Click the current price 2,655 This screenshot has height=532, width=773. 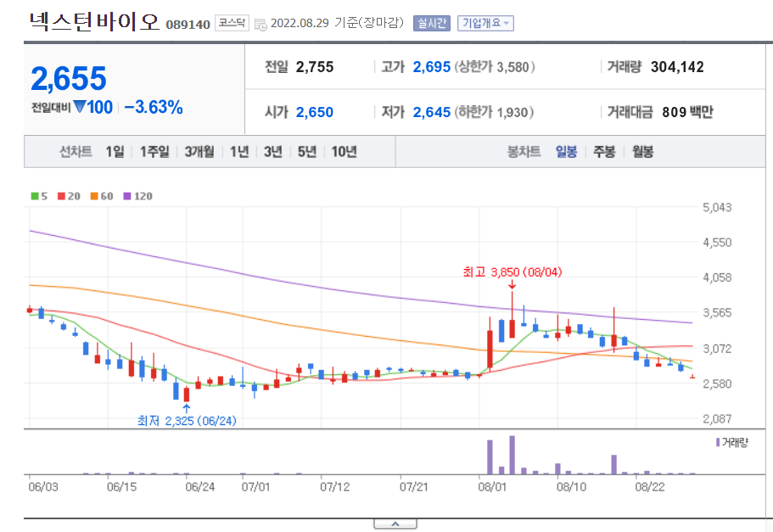(x=69, y=78)
